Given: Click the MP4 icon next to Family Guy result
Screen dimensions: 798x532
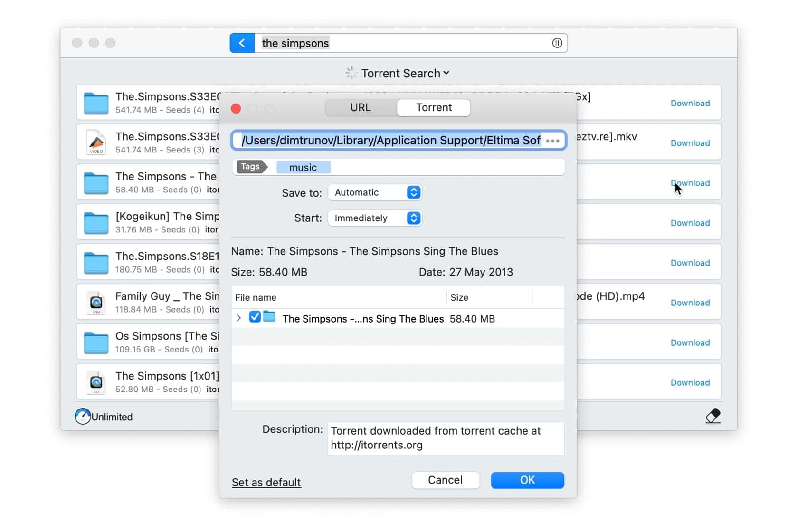Looking at the screenshot, I should tap(96, 302).
